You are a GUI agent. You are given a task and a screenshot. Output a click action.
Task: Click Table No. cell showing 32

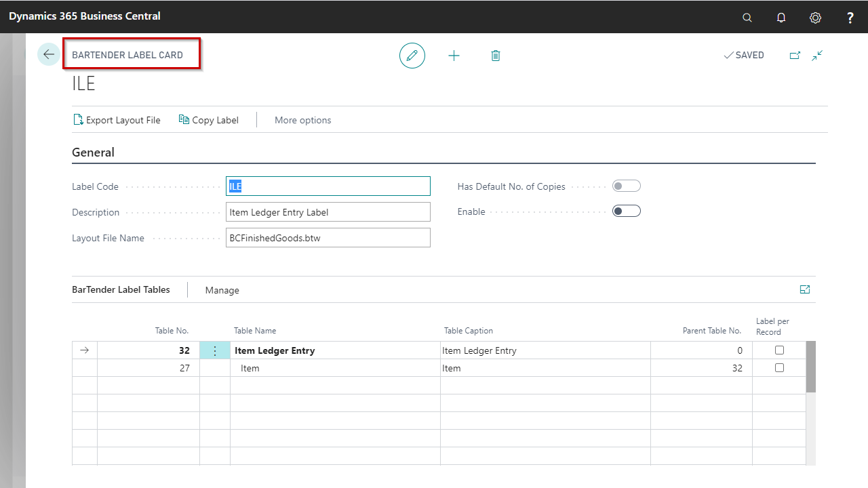(149, 350)
